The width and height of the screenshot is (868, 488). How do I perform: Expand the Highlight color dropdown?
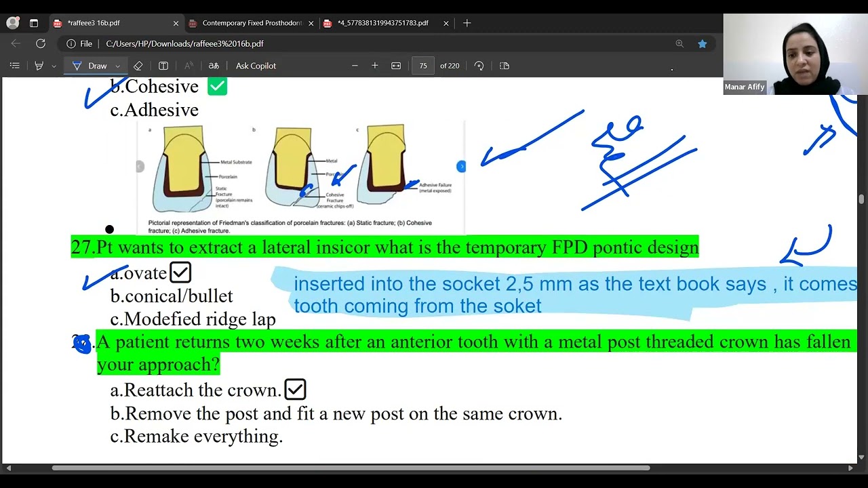54,66
